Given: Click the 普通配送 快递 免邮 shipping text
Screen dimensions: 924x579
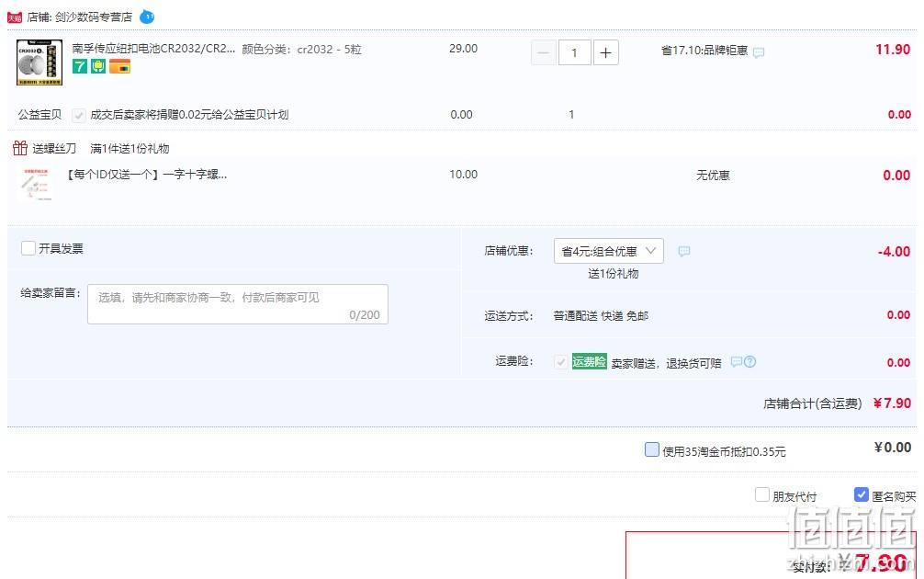Looking at the screenshot, I should 601,316.
